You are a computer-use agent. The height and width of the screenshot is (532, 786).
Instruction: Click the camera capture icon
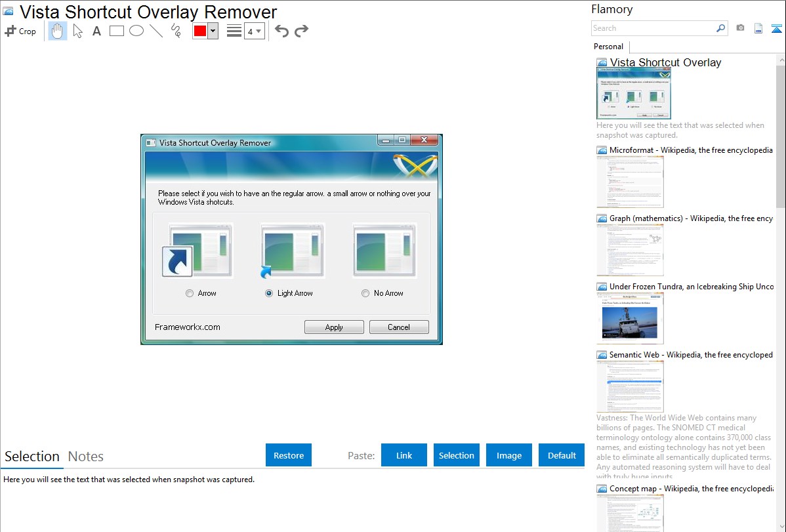[740, 28]
